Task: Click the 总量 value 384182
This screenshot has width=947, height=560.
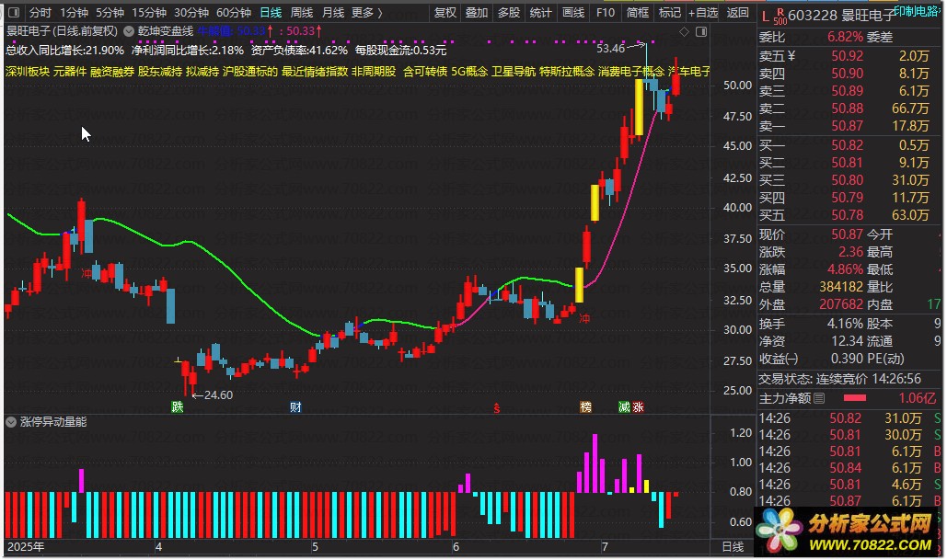Action: point(841,287)
